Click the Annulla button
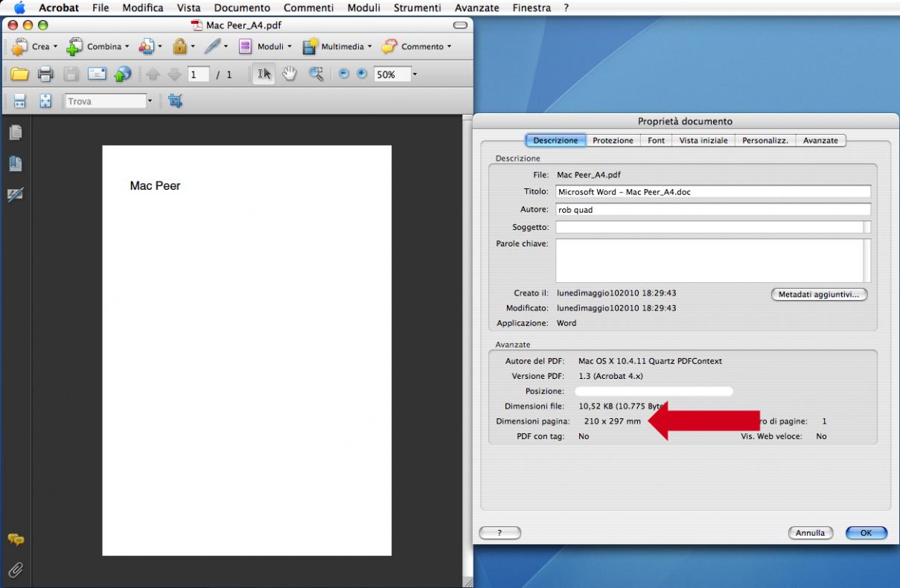The width and height of the screenshot is (900, 588). 810,533
